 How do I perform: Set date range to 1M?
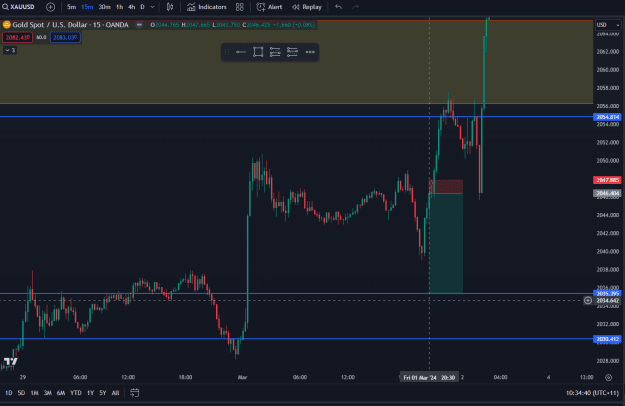point(35,393)
